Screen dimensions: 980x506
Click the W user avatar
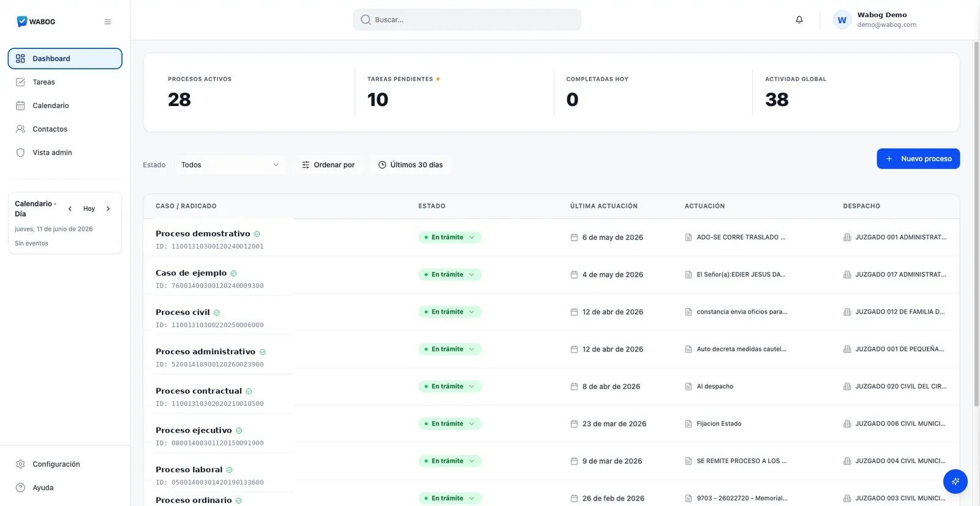tap(842, 20)
